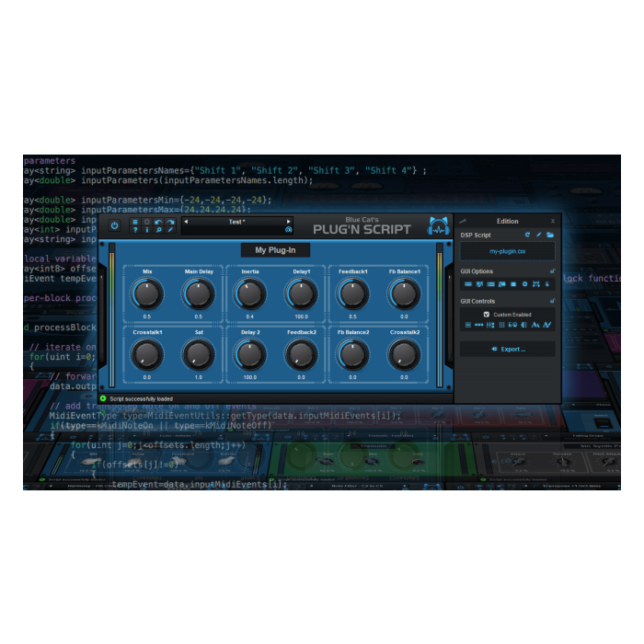Click the Sat knob

[x=199, y=354]
